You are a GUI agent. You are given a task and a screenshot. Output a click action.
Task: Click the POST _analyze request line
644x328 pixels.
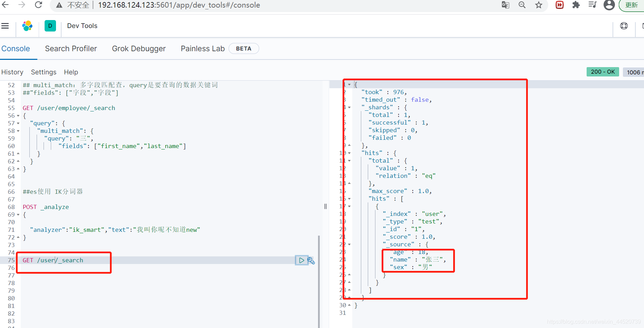tap(46, 207)
